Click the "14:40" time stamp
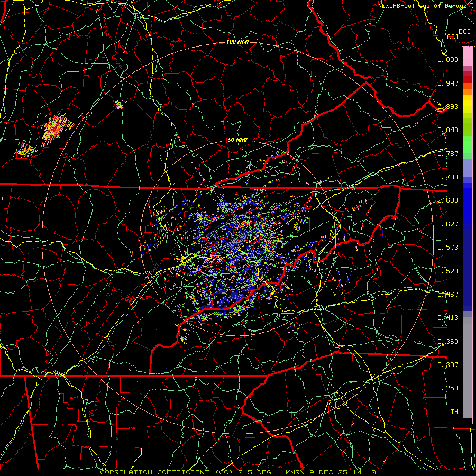This screenshot has height=476, width=476. 364,472
